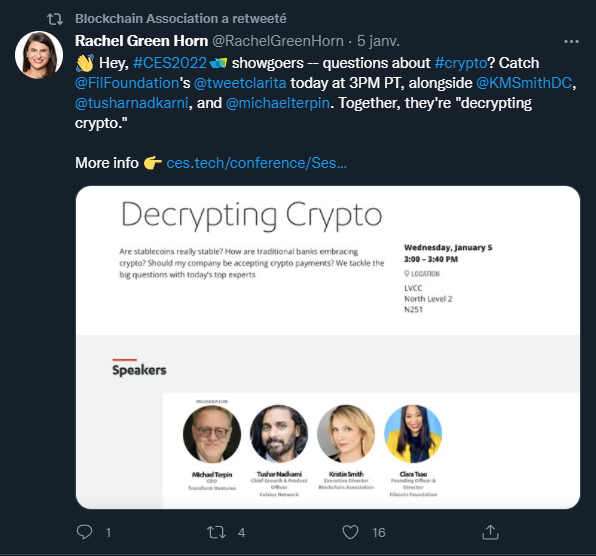
Task: Open @tusharnadkarni's profile mention
Action: click(132, 103)
